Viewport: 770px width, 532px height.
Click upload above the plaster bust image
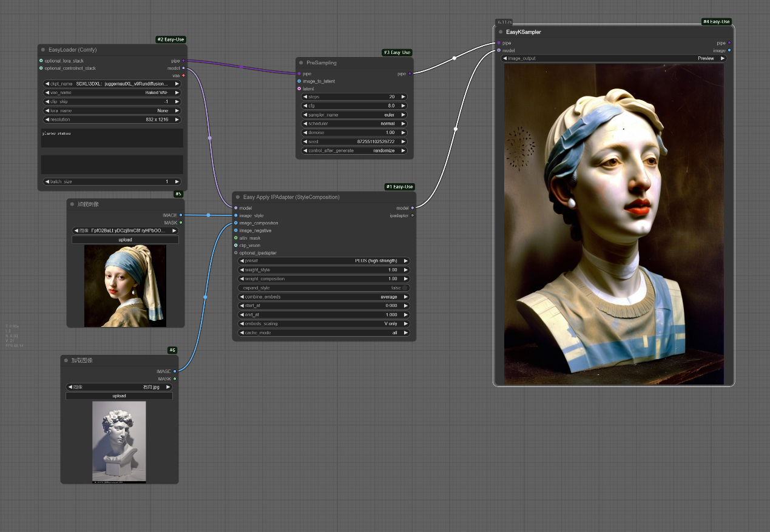pos(119,396)
